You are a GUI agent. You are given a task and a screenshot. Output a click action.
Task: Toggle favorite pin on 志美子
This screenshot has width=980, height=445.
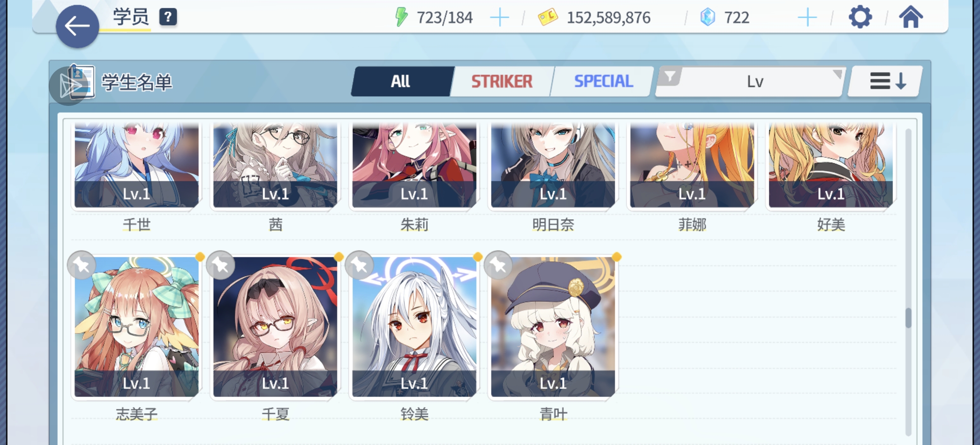click(x=82, y=265)
